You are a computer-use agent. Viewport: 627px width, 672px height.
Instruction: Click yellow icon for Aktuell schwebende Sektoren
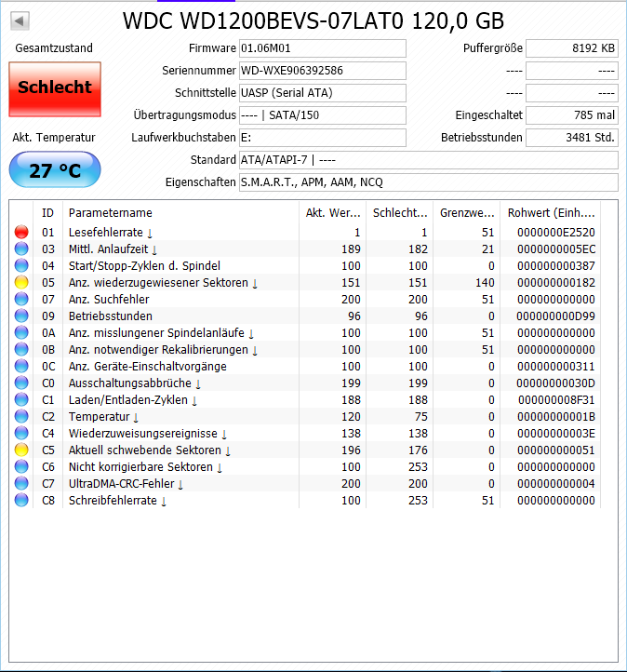[21, 450]
